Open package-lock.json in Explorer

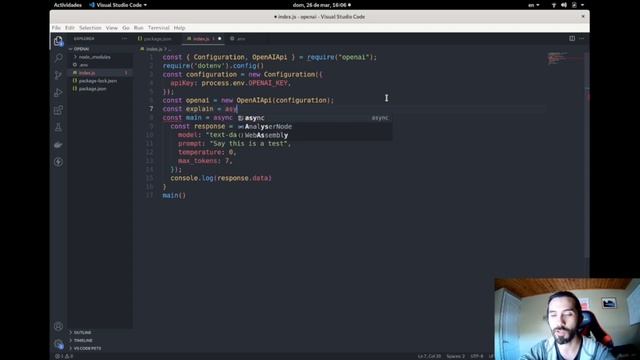point(99,81)
